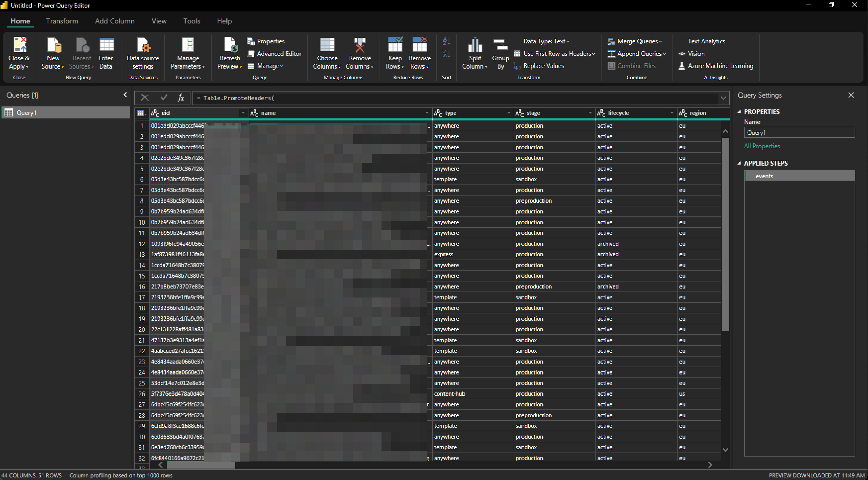The image size is (868, 480).
Task: Open the Manage query dropdown
Action: pyautogui.click(x=265, y=66)
